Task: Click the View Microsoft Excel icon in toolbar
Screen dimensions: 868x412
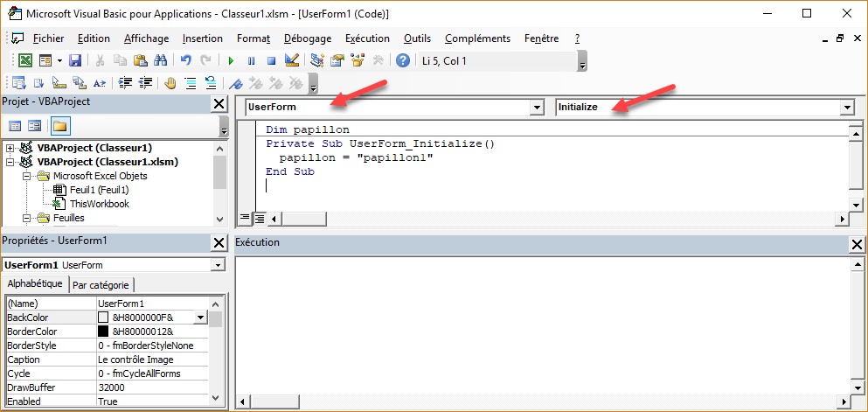Action: pos(25,60)
